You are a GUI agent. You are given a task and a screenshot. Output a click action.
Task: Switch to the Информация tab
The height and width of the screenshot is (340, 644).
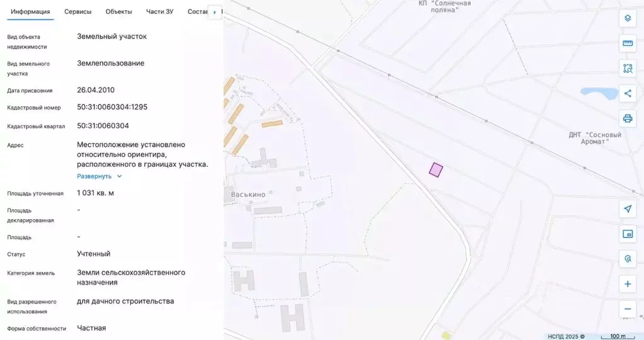click(30, 11)
